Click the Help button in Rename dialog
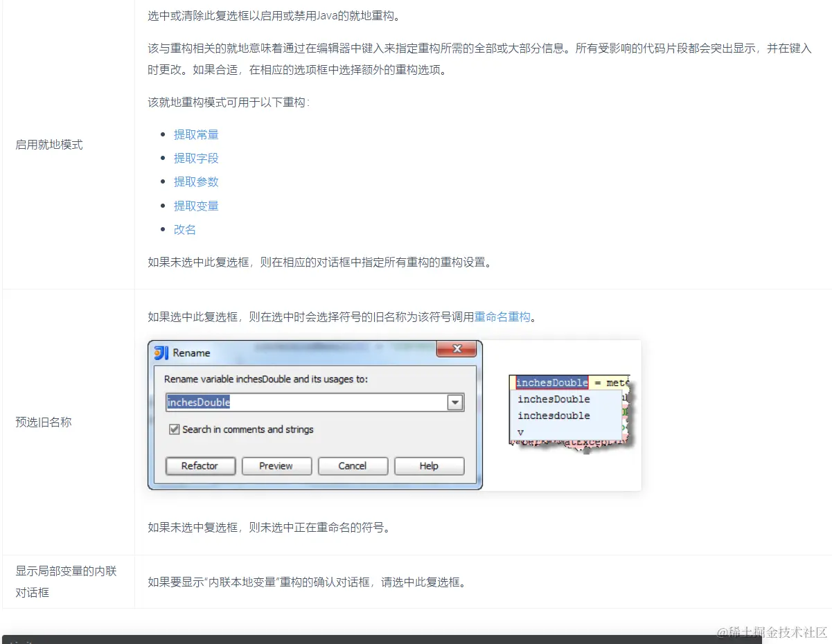The height and width of the screenshot is (644, 832). tap(429, 466)
